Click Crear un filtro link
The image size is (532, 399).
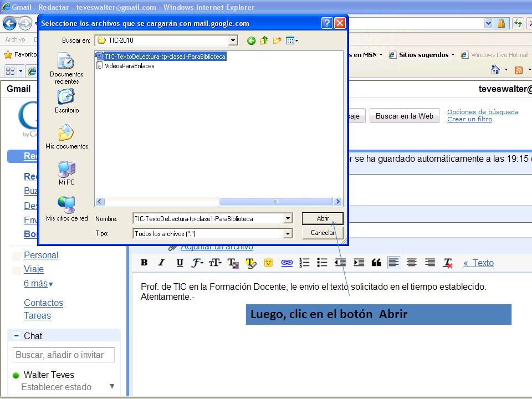469,119
